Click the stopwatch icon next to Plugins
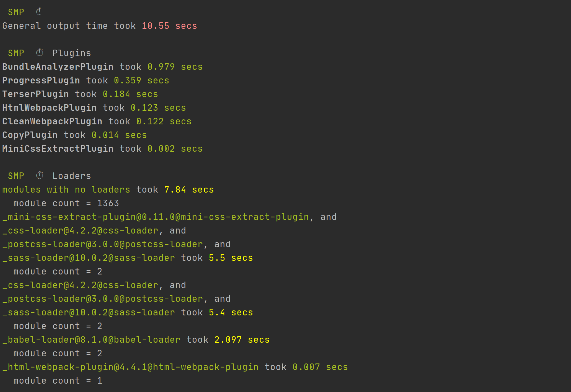Screen dimensions: 571x392 [39, 53]
